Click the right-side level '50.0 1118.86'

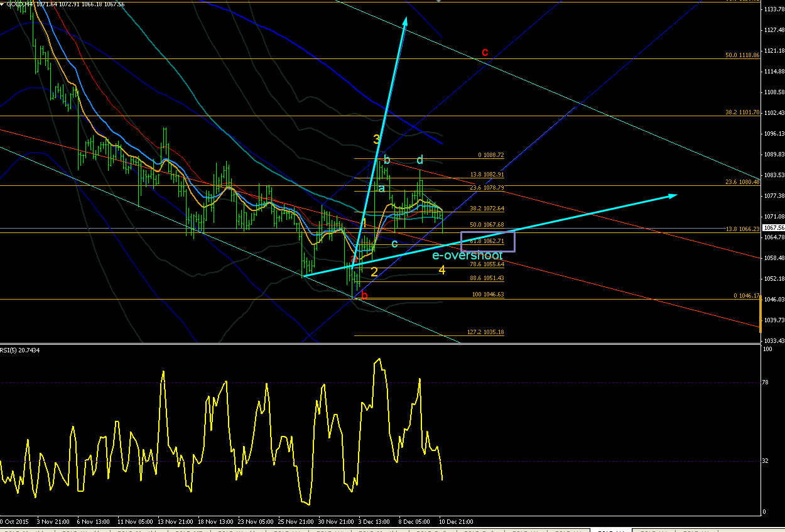[x=743, y=55]
